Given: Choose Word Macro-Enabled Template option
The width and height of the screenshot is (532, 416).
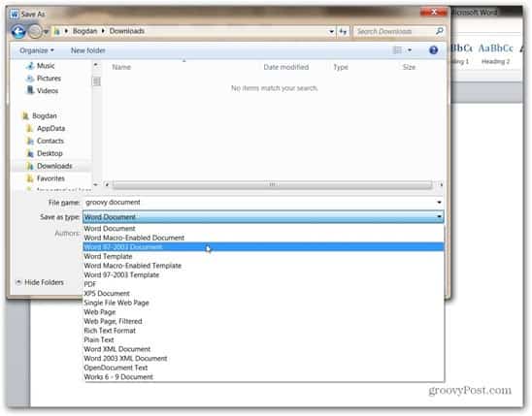Looking at the screenshot, I should 263,266.
